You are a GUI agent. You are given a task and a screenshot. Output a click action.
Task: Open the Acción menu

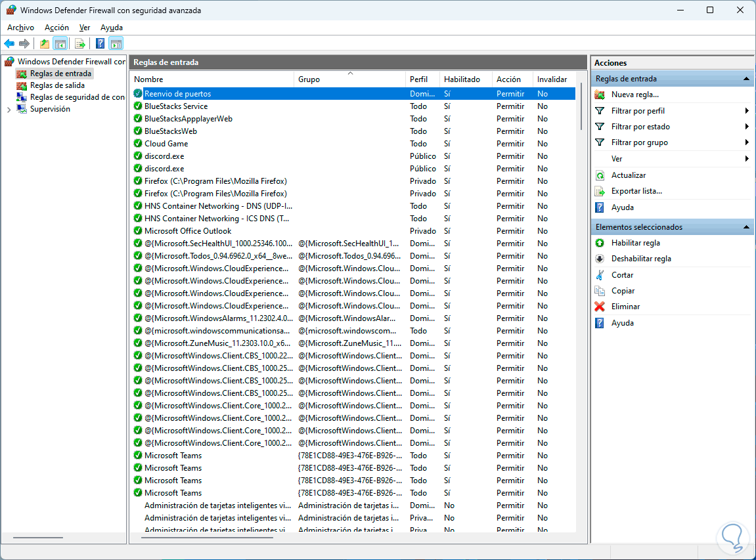[x=56, y=28]
